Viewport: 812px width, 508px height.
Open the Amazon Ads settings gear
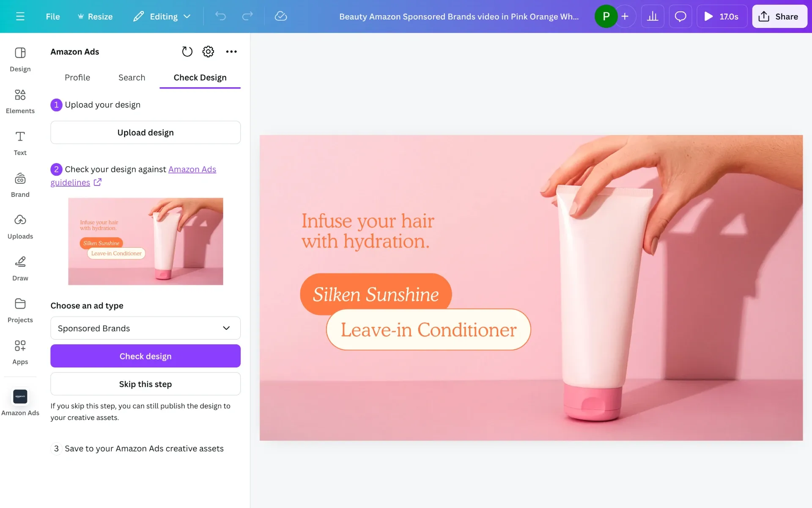coord(208,52)
